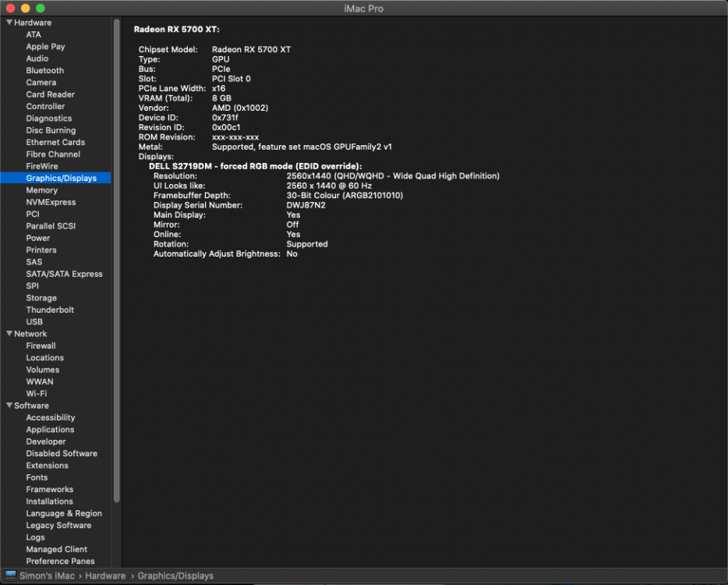The image size is (728, 585).
Task: Open the Camera entry
Action: point(41,82)
